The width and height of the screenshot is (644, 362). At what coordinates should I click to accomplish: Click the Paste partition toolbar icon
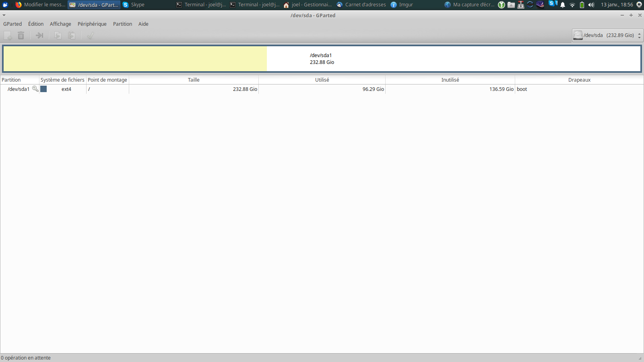[72, 36]
